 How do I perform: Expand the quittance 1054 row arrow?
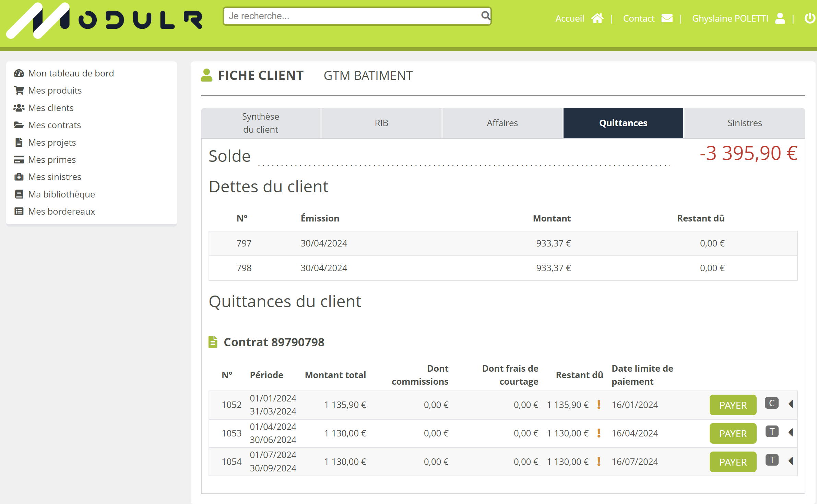pyautogui.click(x=791, y=461)
